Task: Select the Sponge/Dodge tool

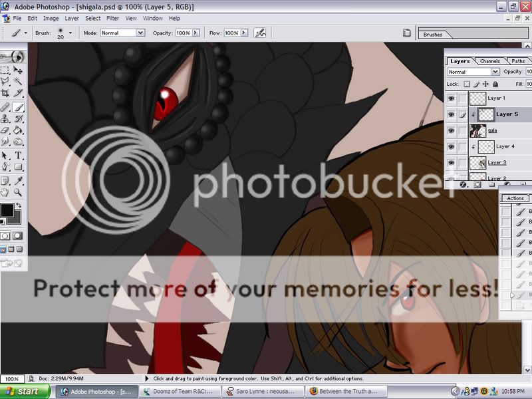Action: [18, 141]
